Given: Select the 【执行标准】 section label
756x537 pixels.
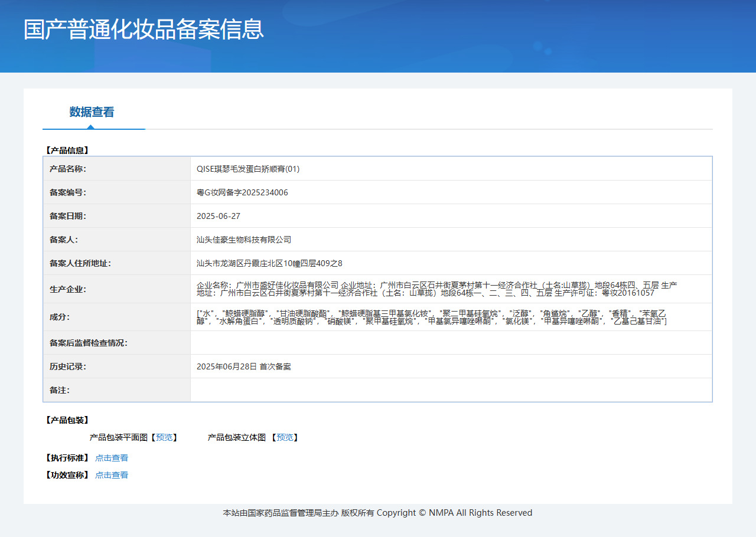Looking at the screenshot, I should point(65,457).
